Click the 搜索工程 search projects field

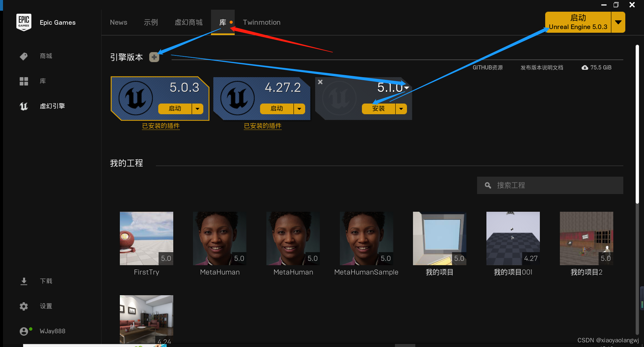pos(550,185)
